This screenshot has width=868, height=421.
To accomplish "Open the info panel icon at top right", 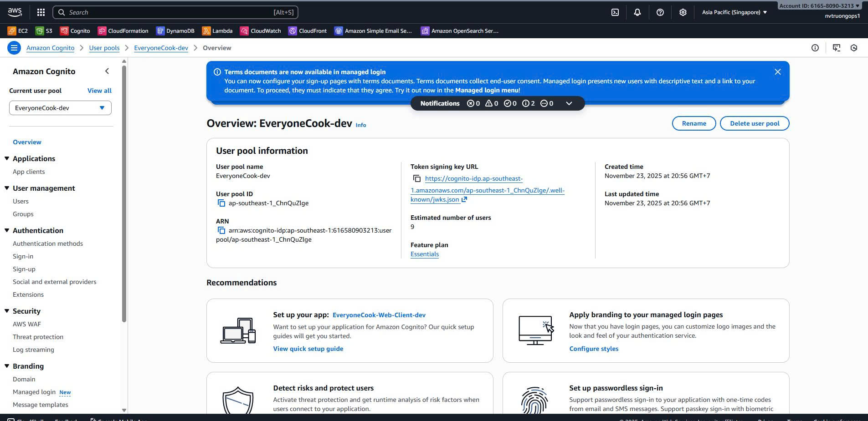I will click(x=815, y=48).
